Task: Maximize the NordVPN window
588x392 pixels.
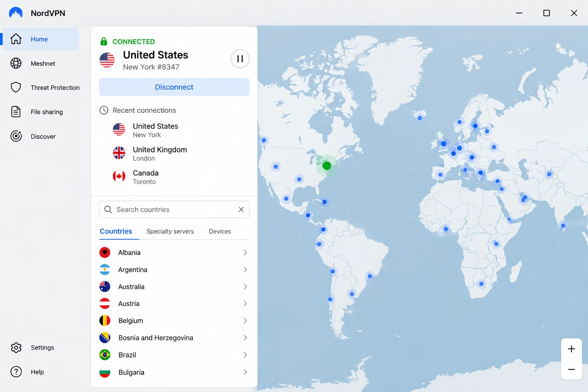Action: tap(547, 13)
